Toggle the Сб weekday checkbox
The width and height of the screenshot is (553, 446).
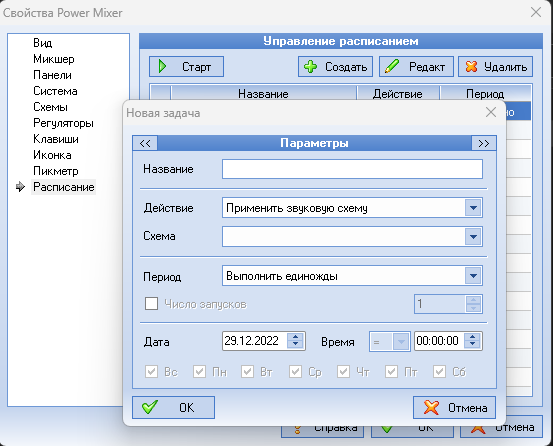[x=439, y=372]
